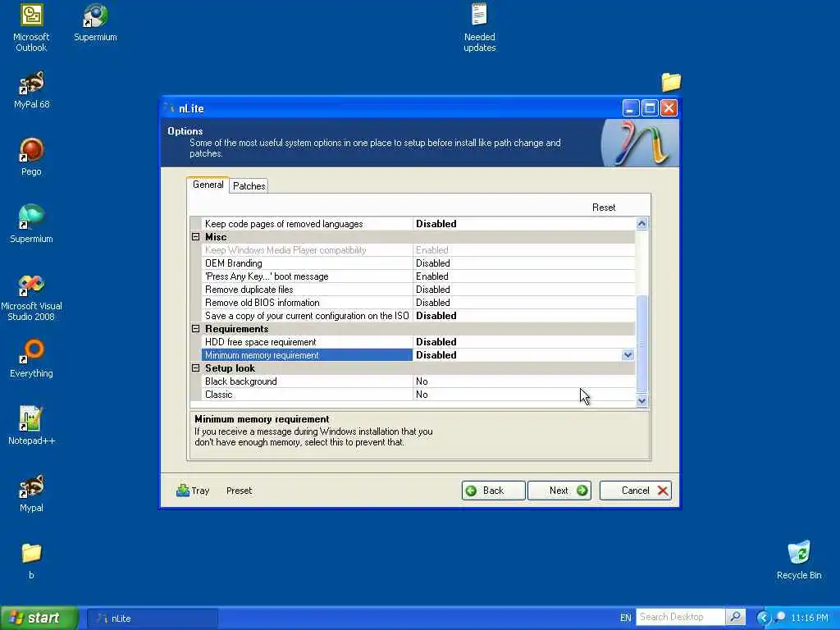Select Keep code pages of removed languages
Viewport: 840px width, 630px height.
pyautogui.click(x=418, y=224)
